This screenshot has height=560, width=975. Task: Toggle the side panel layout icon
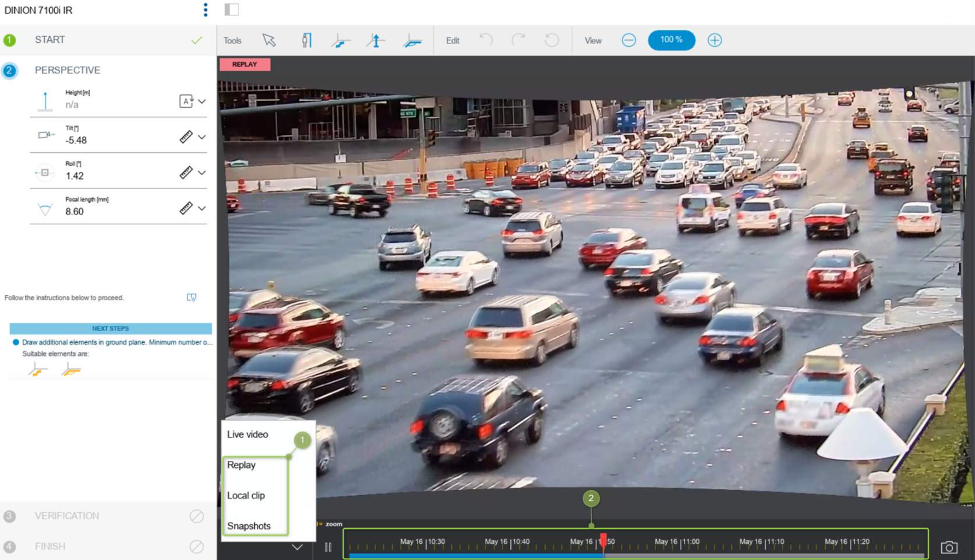point(231,9)
